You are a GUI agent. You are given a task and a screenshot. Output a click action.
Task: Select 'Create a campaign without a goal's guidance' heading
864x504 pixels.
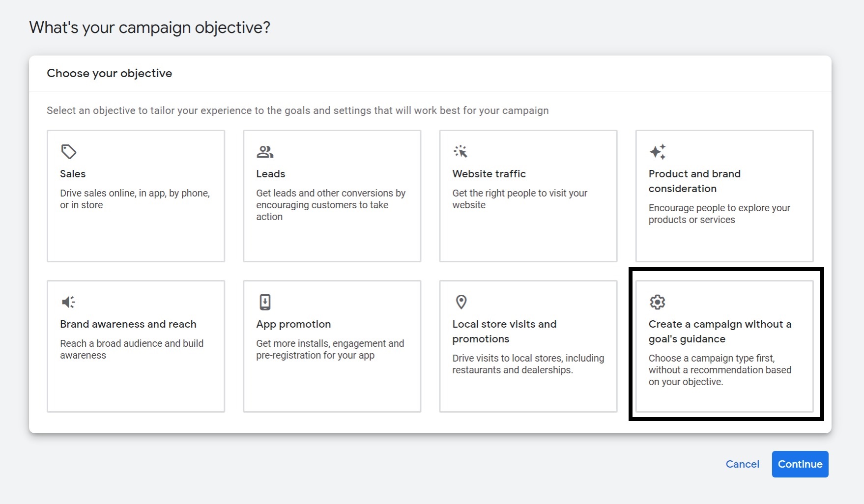click(x=720, y=331)
